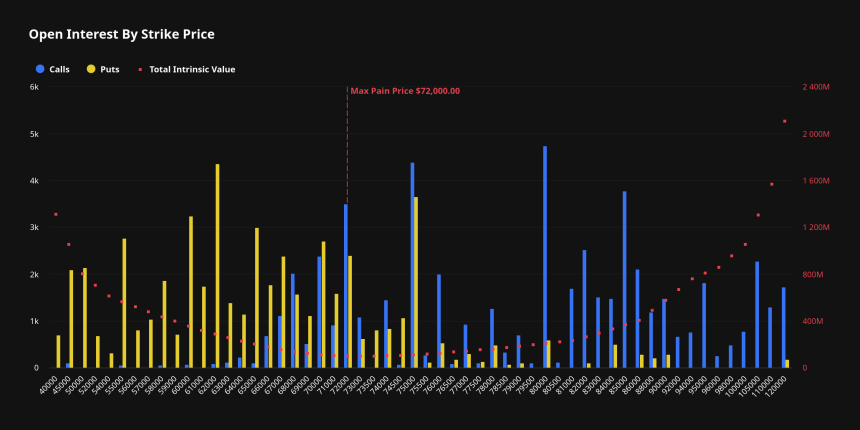Click the Max Pain Price $72,000.00 label
Image resolution: width=860 pixels, height=430 pixels.
[405, 91]
